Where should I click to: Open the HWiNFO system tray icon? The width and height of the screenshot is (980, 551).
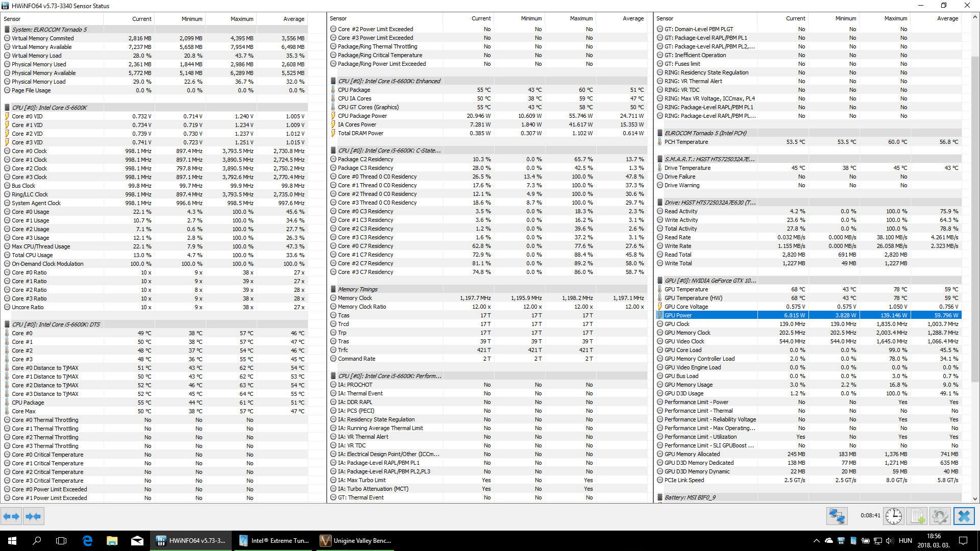pyautogui.click(x=841, y=541)
